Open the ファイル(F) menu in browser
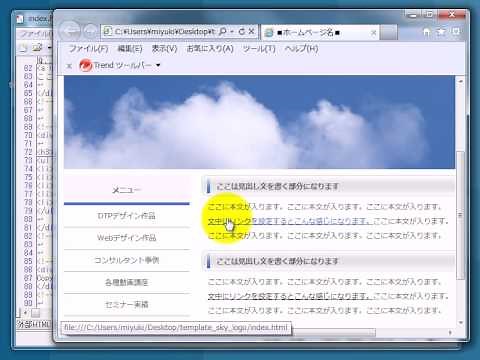This screenshot has width=480, height=360. coord(88,49)
